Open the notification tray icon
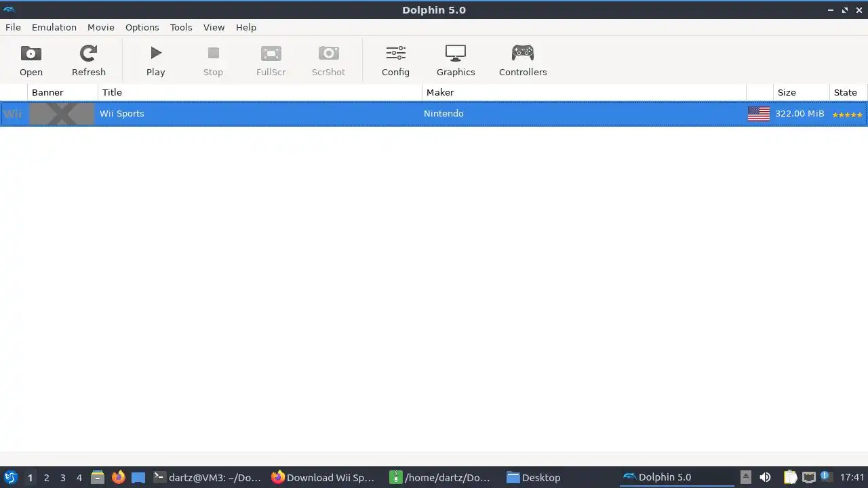This screenshot has width=868, height=488. [825, 476]
